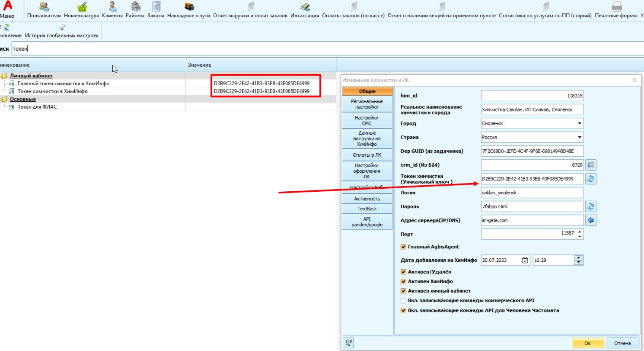The height and width of the screenshot is (351, 644).
Task: Toggle Главный AgbisAgent checkbox
Action: click(x=404, y=247)
